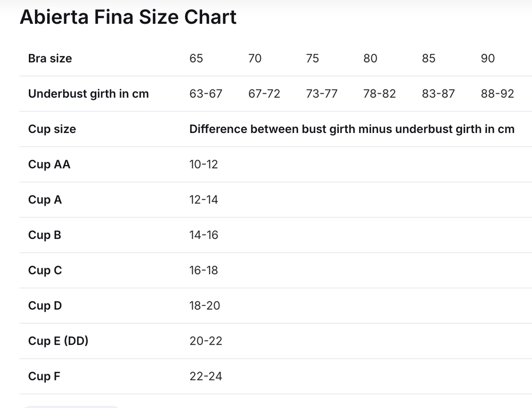Click bra size 65 cell
Viewport: 532px width, 408px height.
[196, 58]
